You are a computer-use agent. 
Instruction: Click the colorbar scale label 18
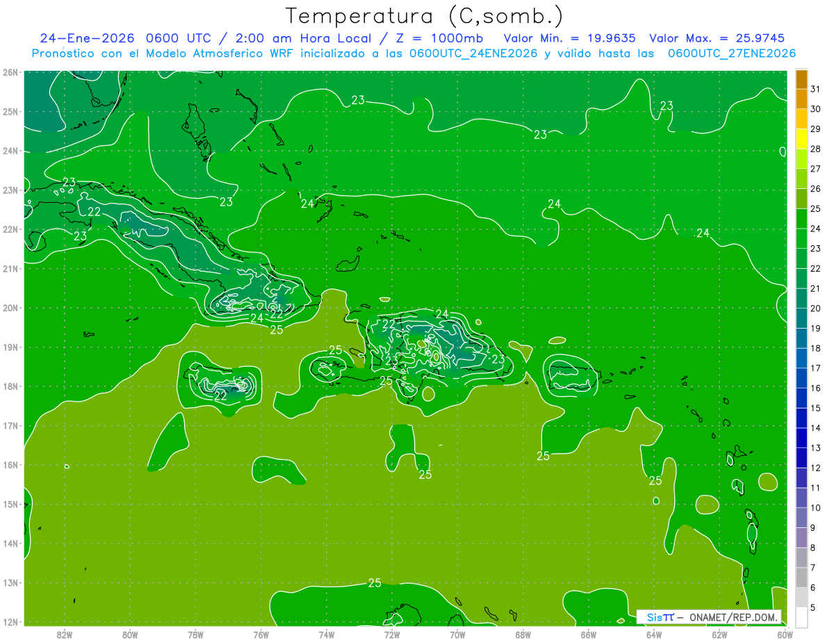815,348
